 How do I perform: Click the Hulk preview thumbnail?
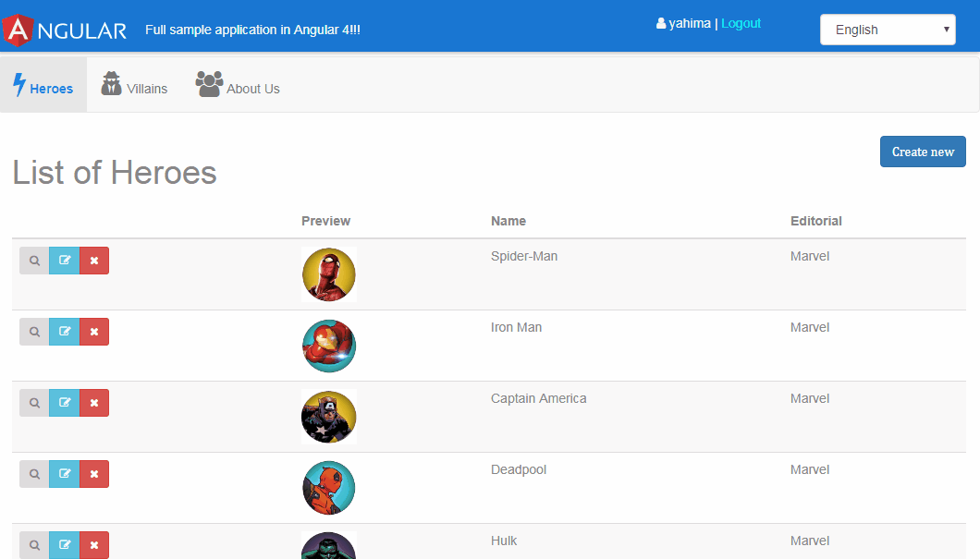[x=329, y=545]
